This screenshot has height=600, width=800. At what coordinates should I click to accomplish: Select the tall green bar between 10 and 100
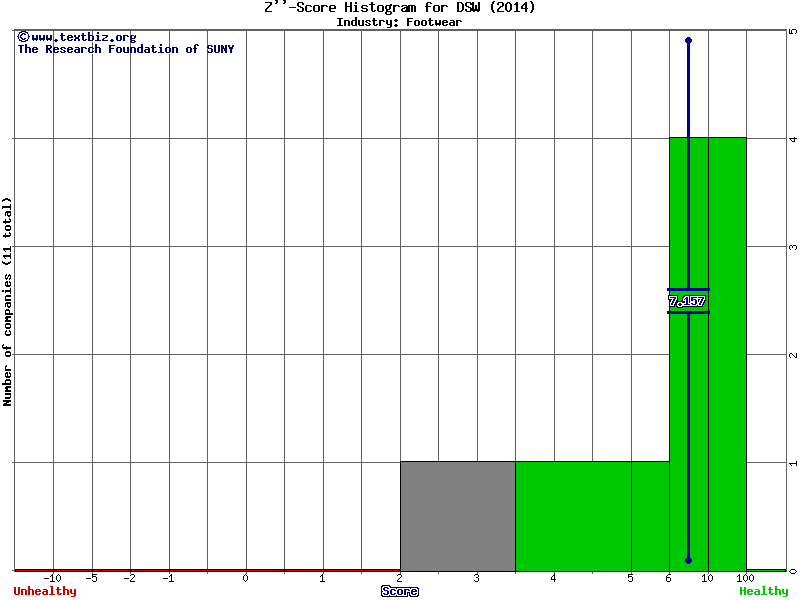(x=728, y=354)
